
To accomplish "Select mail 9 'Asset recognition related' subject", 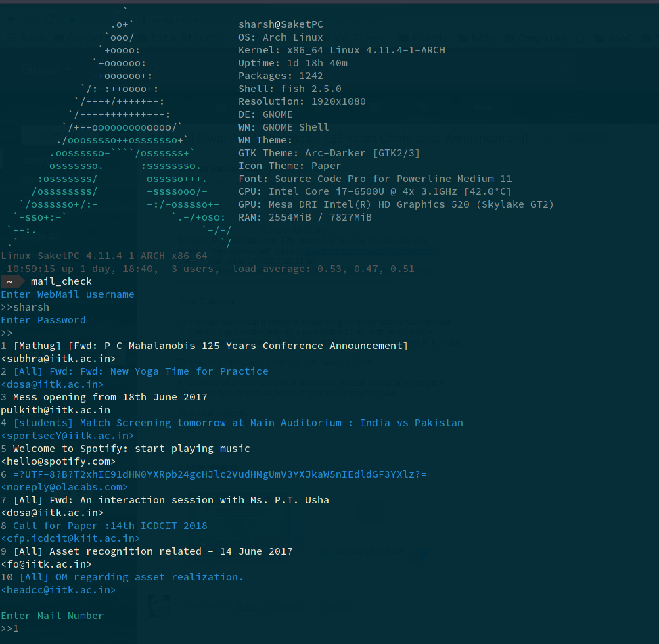I will coord(147,551).
